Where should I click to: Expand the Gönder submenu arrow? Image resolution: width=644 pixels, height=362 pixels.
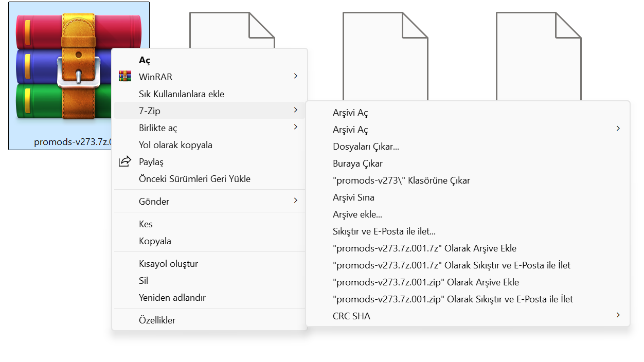295,201
